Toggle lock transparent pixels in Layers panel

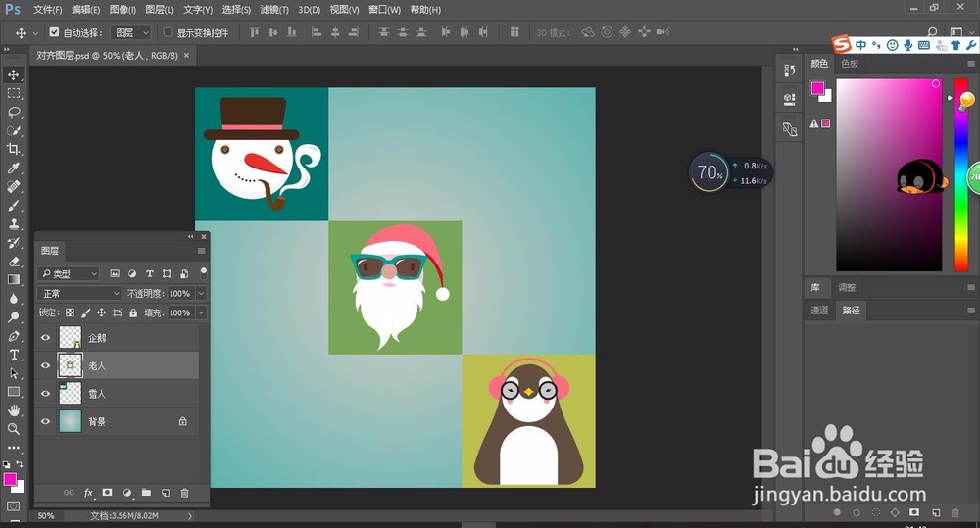click(x=70, y=312)
